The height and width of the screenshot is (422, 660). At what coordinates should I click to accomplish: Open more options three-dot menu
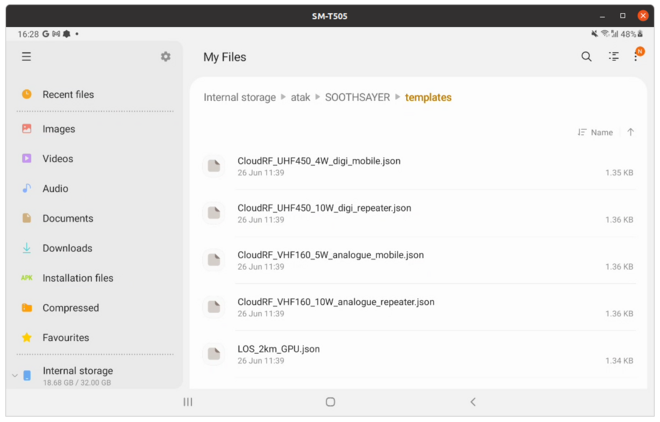click(636, 56)
